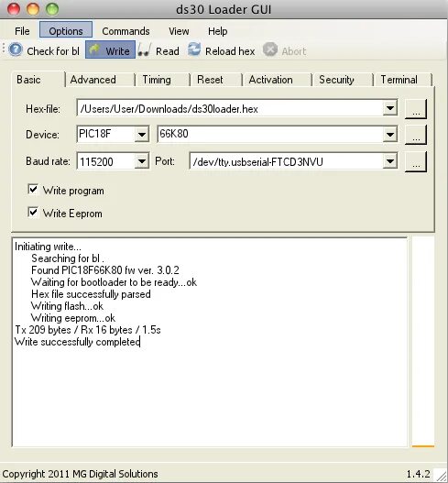Click the ellipsis button beside Device
The image size is (448, 483).
(x=416, y=135)
